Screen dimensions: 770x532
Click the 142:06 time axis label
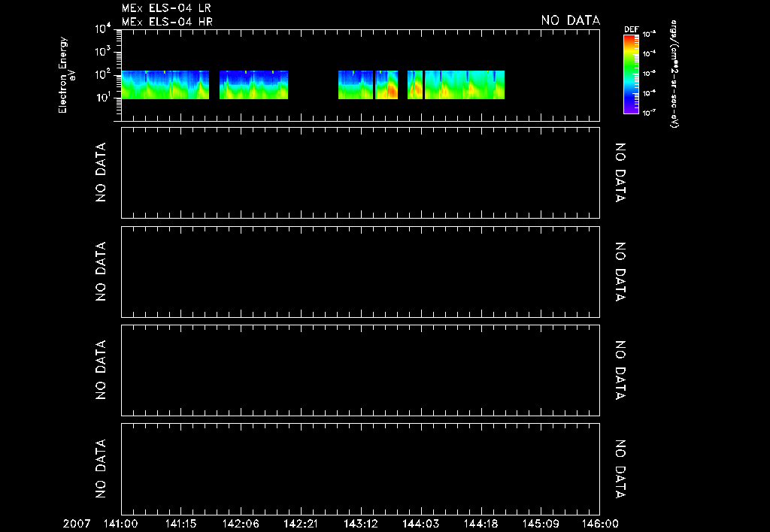pos(241,524)
